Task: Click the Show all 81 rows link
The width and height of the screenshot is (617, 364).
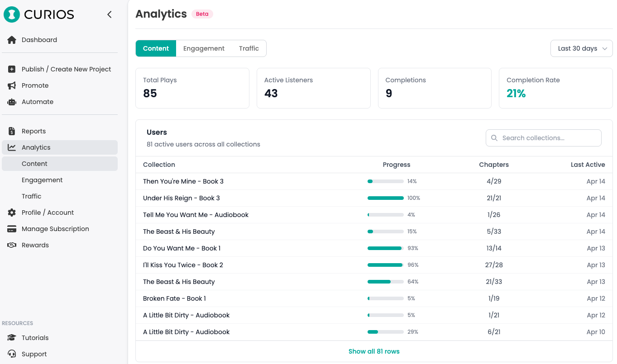Action: click(374, 351)
